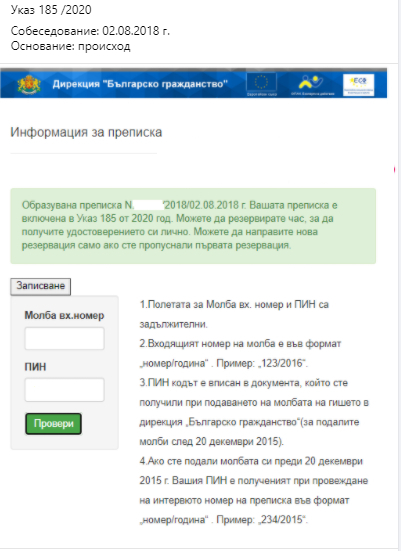The height and width of the screenshot is (551, 401).
Task: Click the Информация за преписка heading
Action: 86,132
